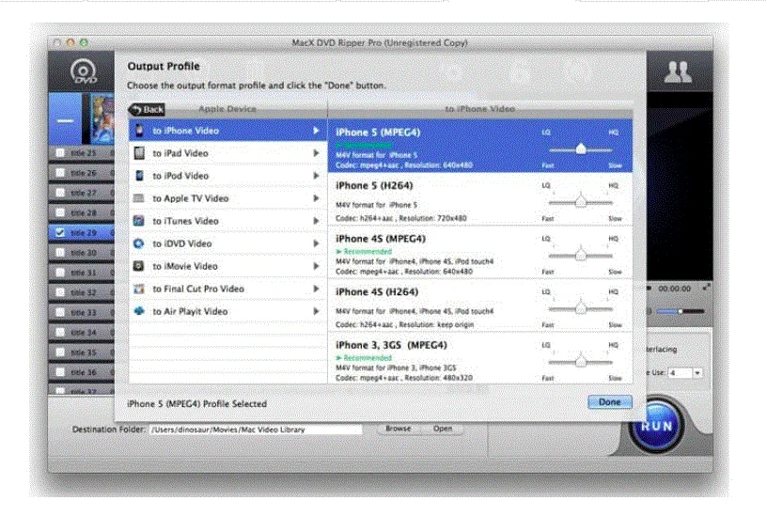Expand the to Final Cut Pro Video arrow

(x=316, y=289)
